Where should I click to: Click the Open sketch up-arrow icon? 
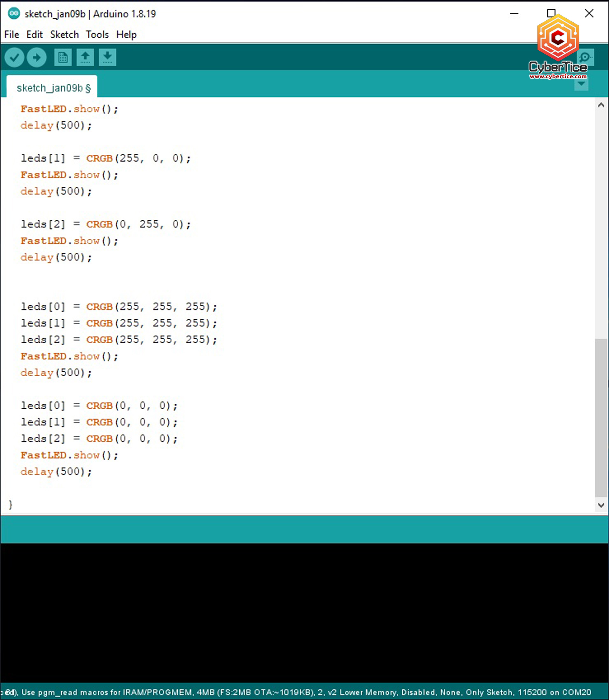(85, 57)
